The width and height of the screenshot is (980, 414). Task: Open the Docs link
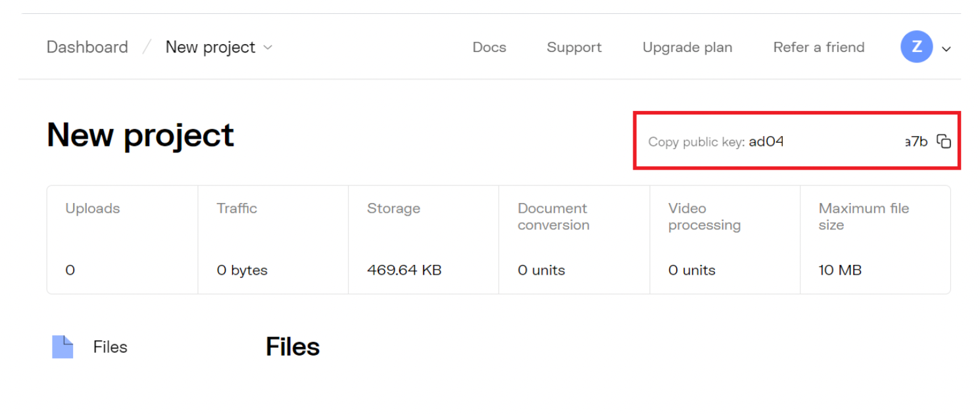point(489,47)
